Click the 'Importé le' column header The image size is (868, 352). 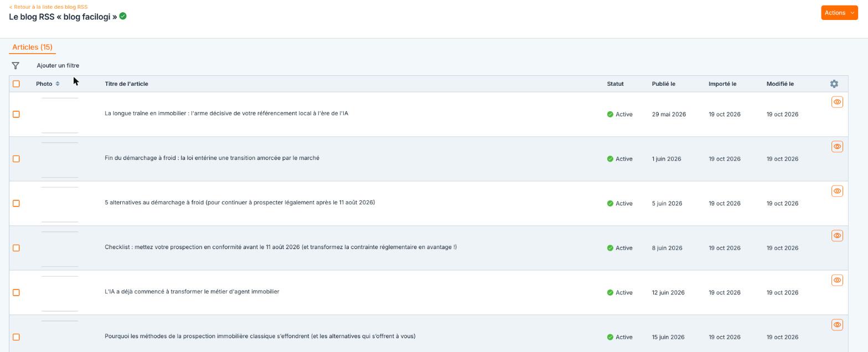click(x=722, y=84)
